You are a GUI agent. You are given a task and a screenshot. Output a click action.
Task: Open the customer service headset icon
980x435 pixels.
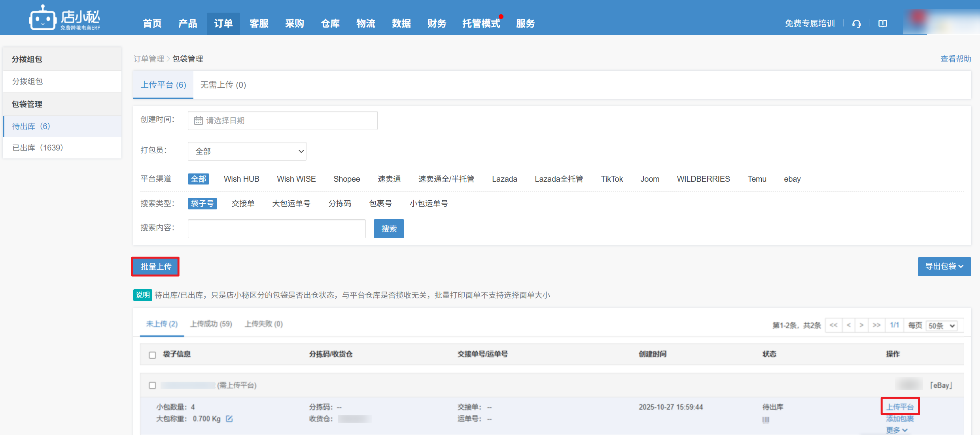pos(856,24)
